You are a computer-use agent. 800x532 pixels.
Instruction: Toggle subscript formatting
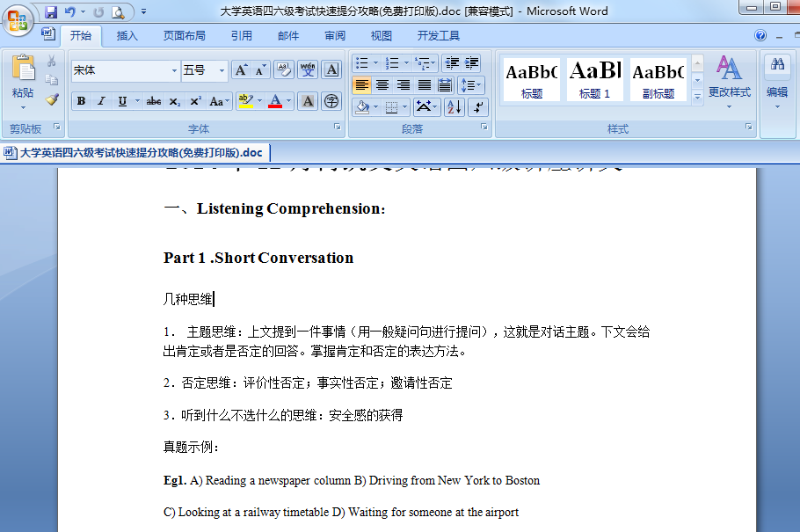coord(174,101)
